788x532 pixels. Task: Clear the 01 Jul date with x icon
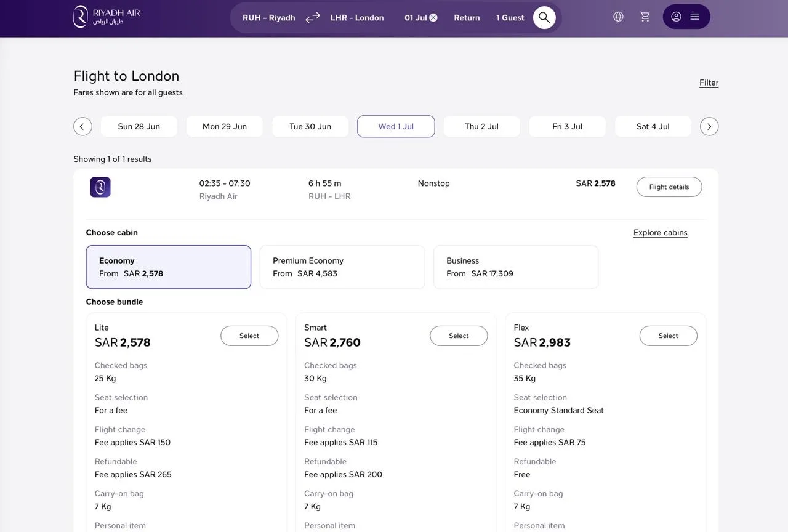point(433,18)
